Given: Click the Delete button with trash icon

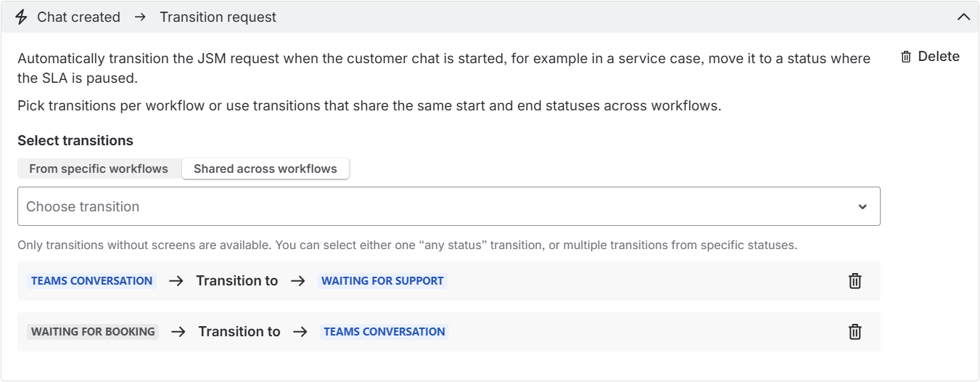Looking at the screenshot, I should (x=930, y=57).
